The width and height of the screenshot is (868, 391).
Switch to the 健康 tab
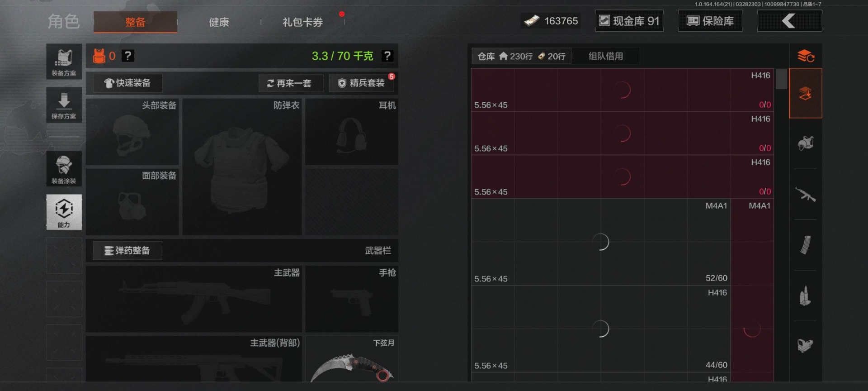click(219, 22)
